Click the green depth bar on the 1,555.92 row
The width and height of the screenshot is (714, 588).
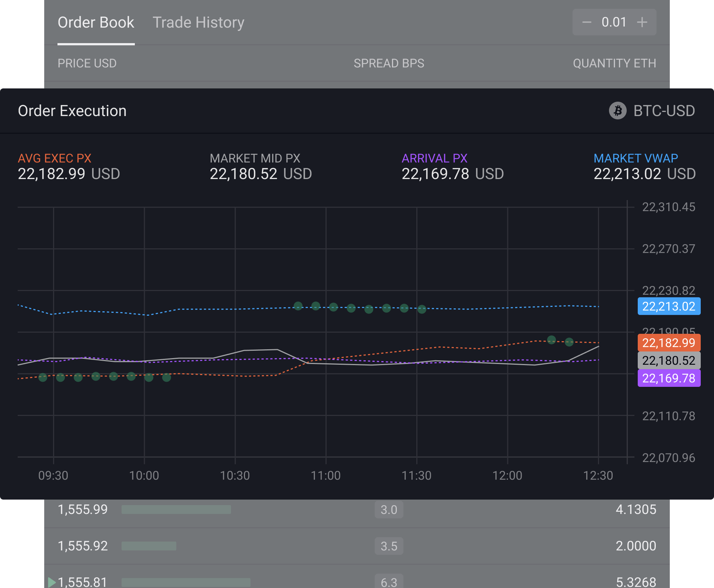pos(149,546)
